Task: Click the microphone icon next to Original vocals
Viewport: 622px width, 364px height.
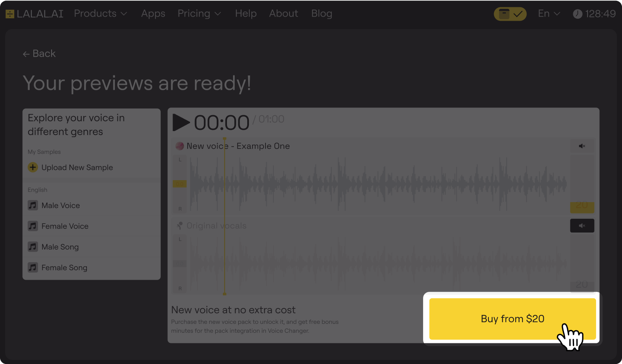Action: click(179, 226)
